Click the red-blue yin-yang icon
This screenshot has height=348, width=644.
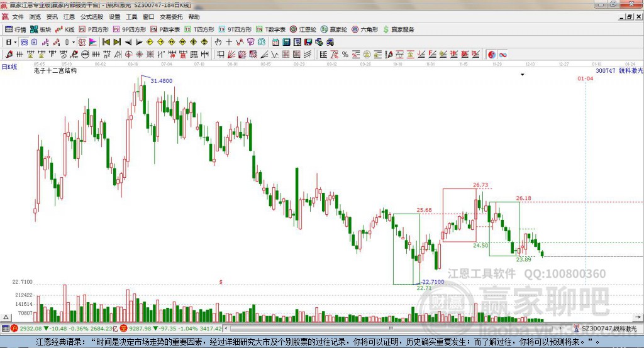pos(492,55)
